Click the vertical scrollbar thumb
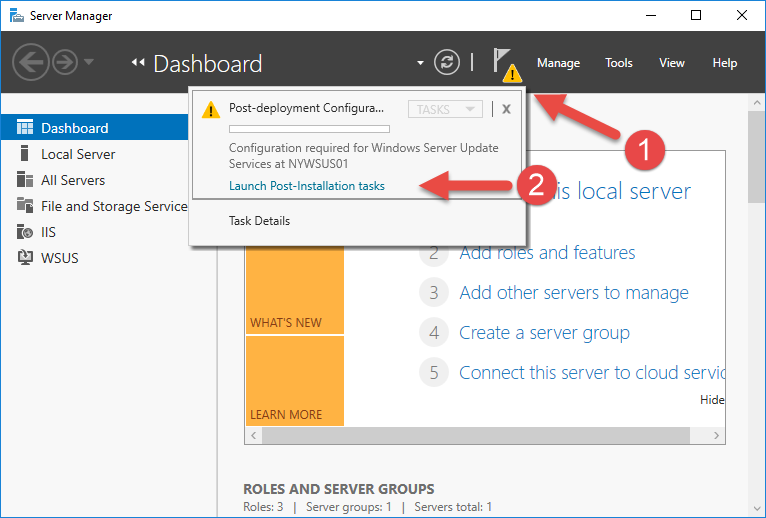Screen dimensions: 766x518 757,157
